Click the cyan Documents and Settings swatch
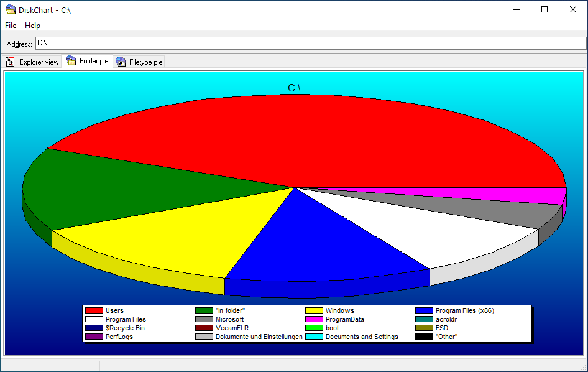Screen dimensions: 588x372 click(x=314, y=337)
